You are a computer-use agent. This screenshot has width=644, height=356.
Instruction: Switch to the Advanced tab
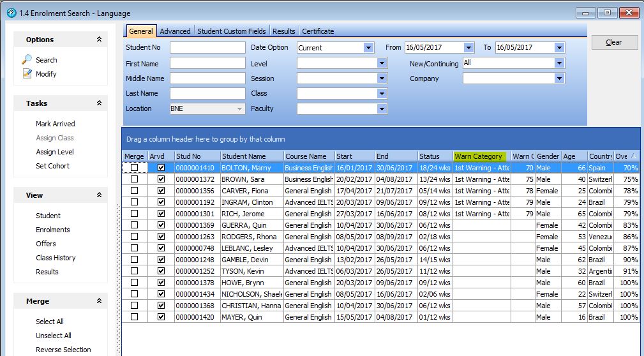tap(175, 31)
